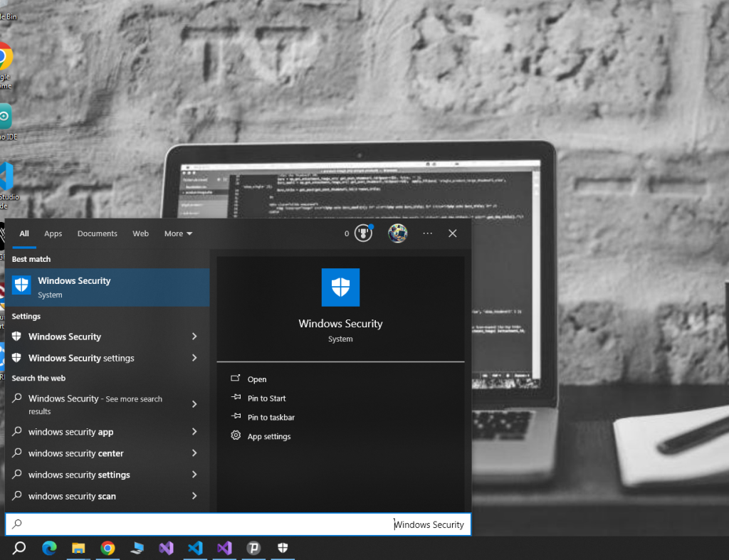Screen dimensions: 729x560
Task: Open the second purple Visual Studio icon in the taskbar
Action: point(224,549)
